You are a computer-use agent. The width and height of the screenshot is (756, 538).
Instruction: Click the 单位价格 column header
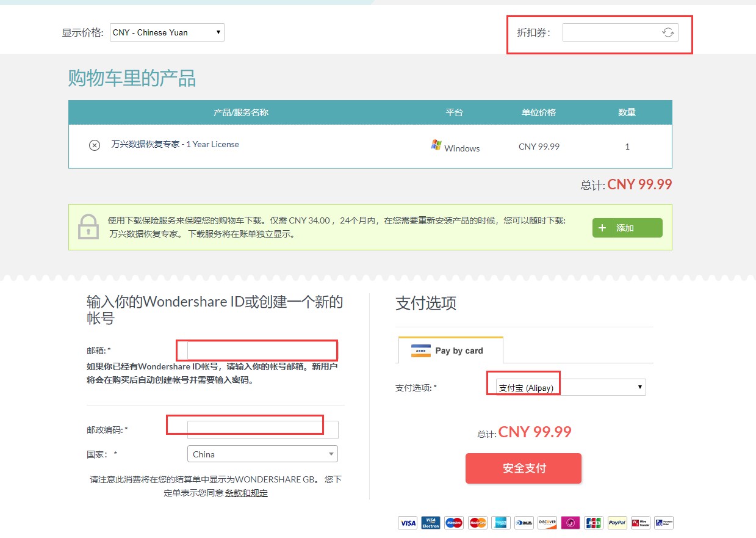point(539,112)
